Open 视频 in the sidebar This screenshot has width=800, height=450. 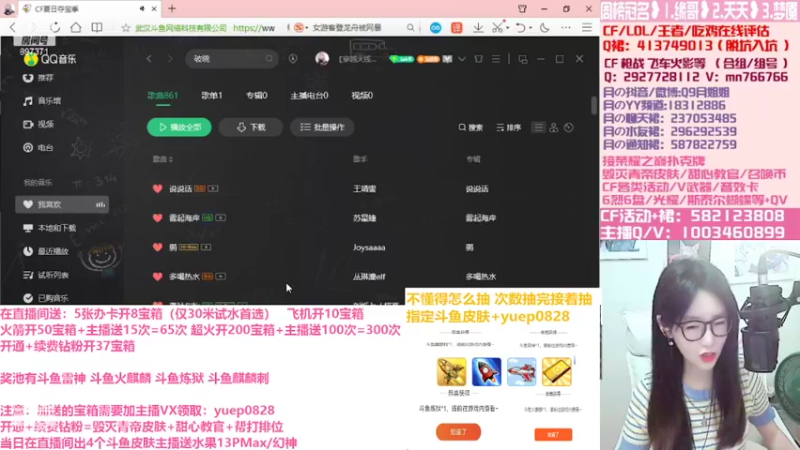(x=39, y=124)
